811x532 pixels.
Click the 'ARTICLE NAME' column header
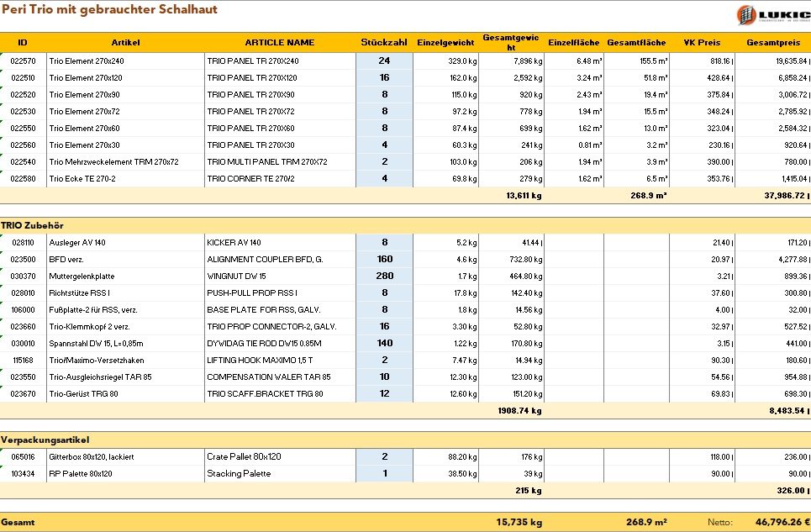click(279, 42)
